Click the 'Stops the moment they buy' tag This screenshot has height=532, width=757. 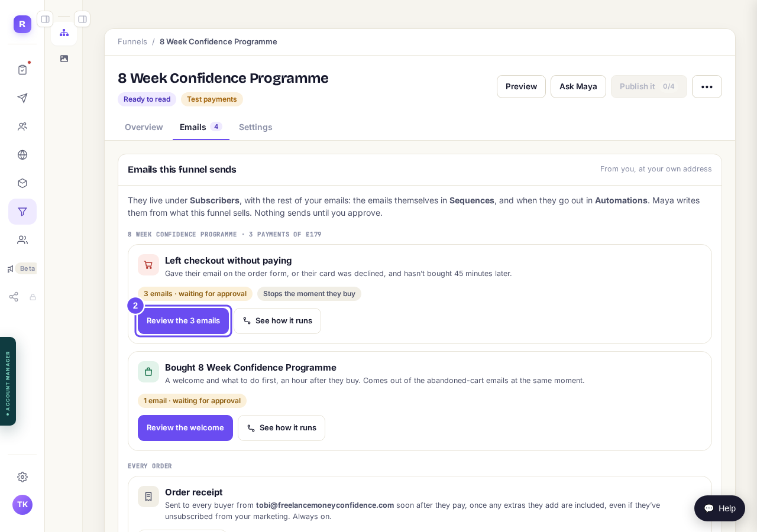coord(309,294)
